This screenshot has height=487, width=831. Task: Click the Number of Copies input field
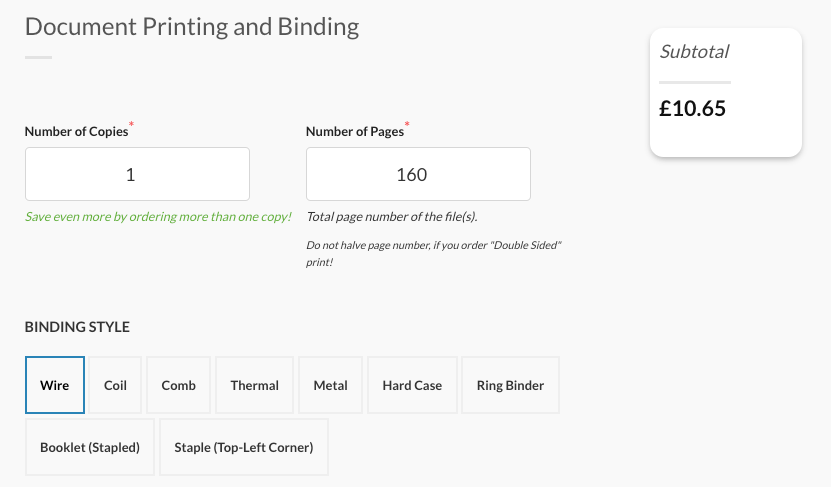point(137,174)
